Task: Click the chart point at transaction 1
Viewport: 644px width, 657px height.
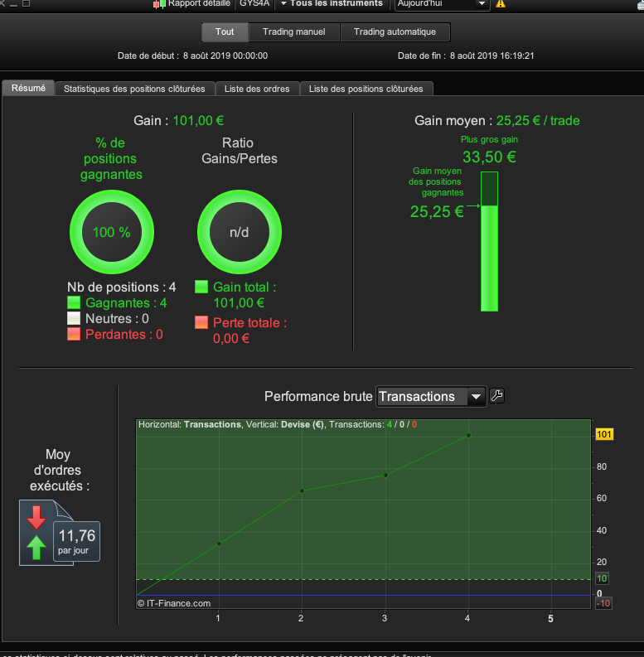Action: (x=220, y=543)
